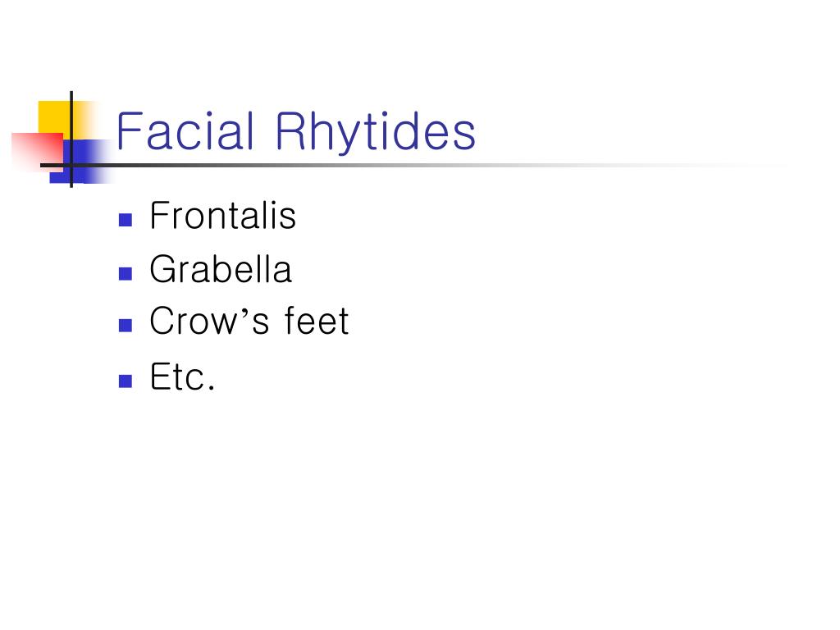
Task: Click the word 'Rhytides' in title
Action: click(x=376, y=132)
